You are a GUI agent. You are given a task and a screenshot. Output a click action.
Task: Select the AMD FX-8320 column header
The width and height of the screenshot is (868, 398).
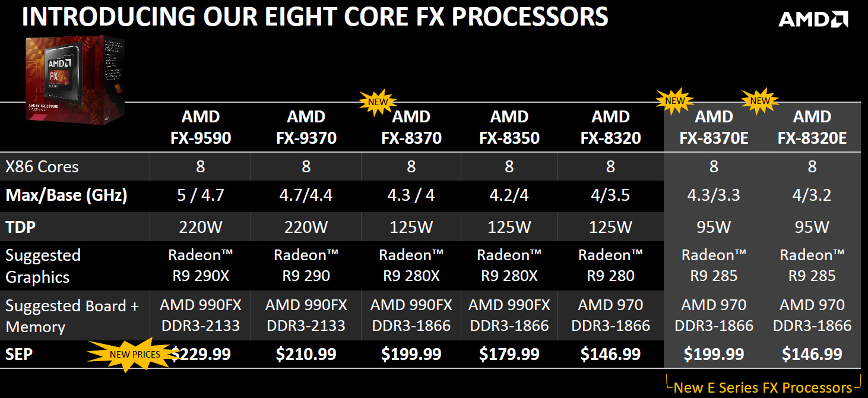coord(610,127)
